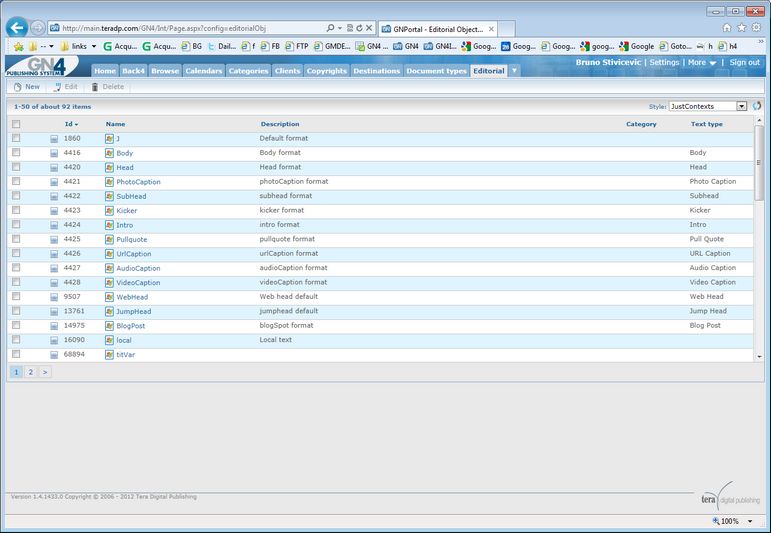
Task: Switch to the Browse tab
Action: point(165,71)
